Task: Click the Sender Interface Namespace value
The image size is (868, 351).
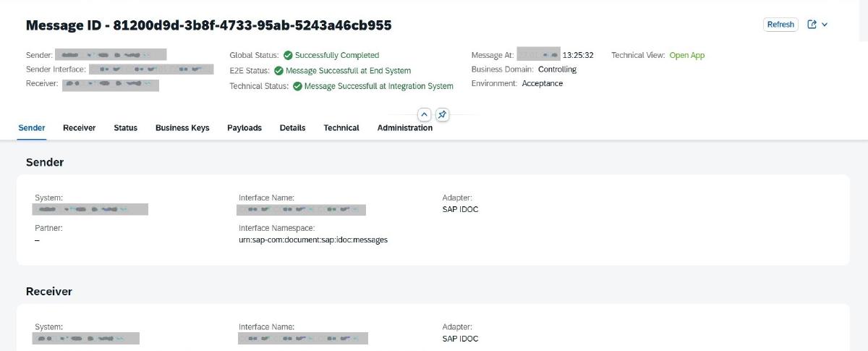Action: (312, 240)
